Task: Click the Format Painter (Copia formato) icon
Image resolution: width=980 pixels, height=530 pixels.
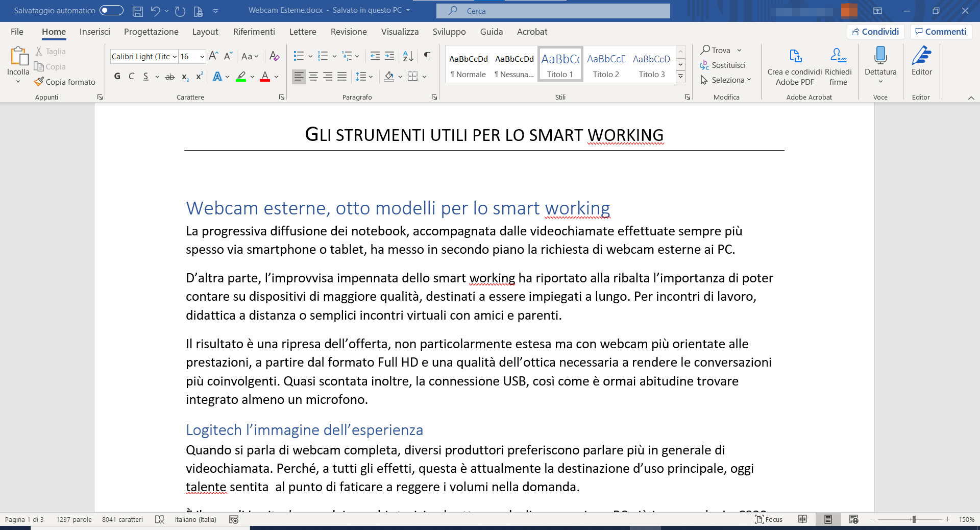Action: tap(39, 82)
